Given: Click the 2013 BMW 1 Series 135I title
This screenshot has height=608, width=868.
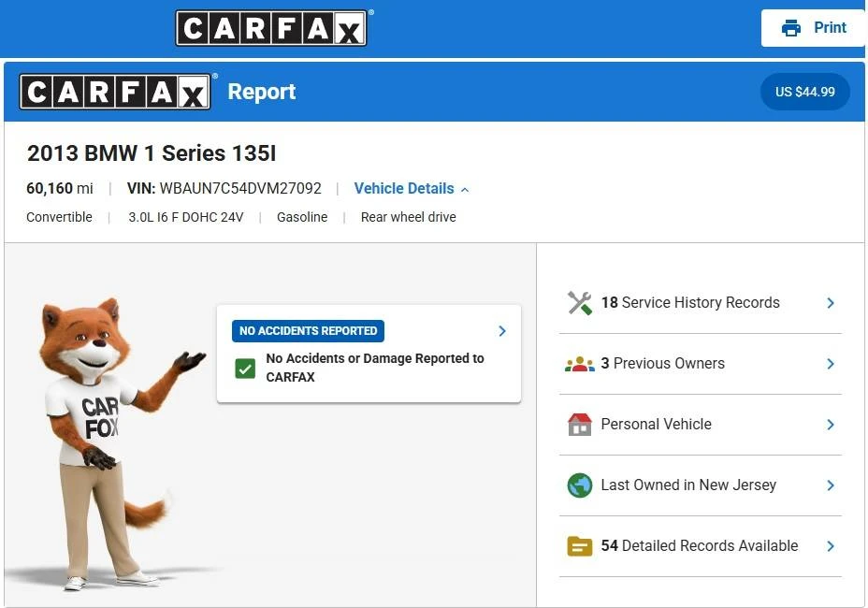Looking at the screenshot, I should 152,153.
